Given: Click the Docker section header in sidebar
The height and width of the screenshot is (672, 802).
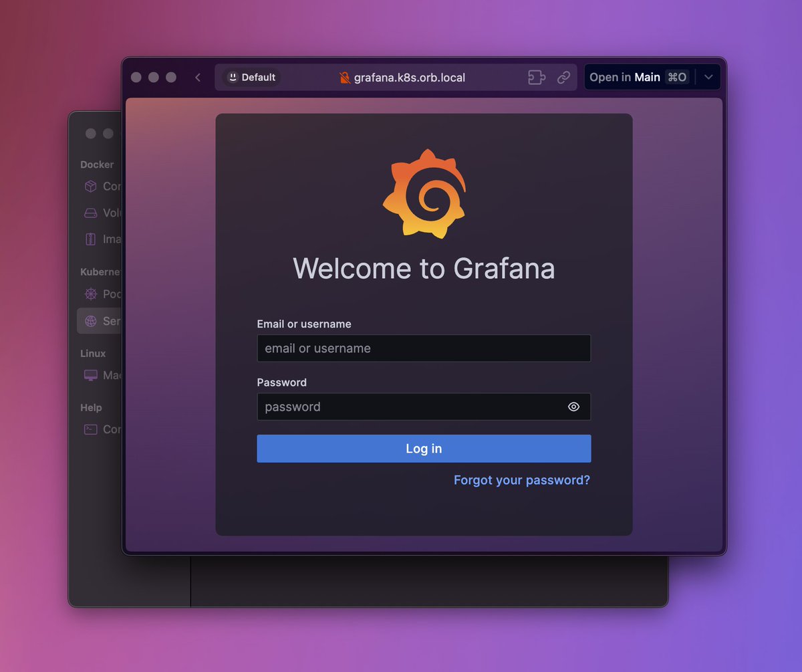Looking at the screenshot, I should 97,164.
